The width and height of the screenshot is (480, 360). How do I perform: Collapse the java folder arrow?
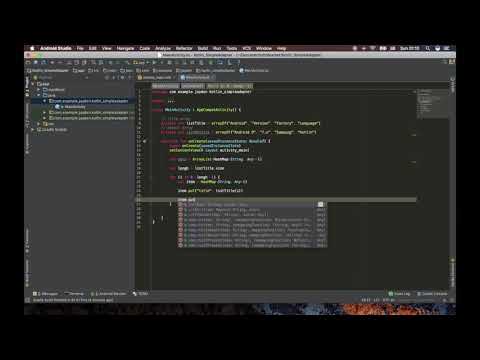39,95
